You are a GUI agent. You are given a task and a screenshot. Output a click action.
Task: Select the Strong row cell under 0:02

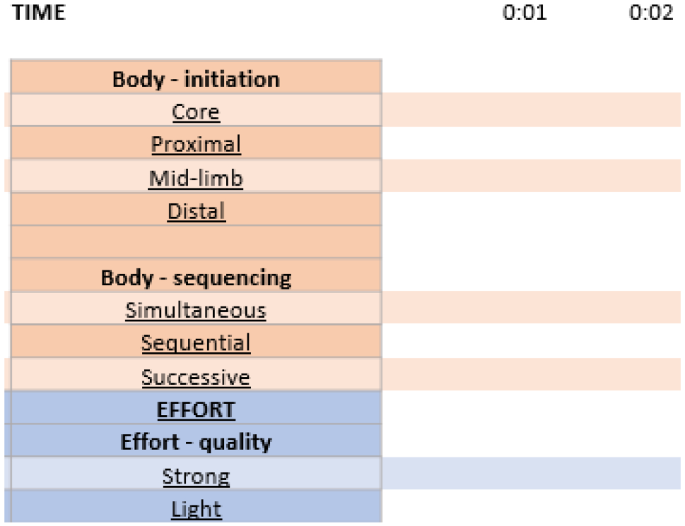(651, 474)
